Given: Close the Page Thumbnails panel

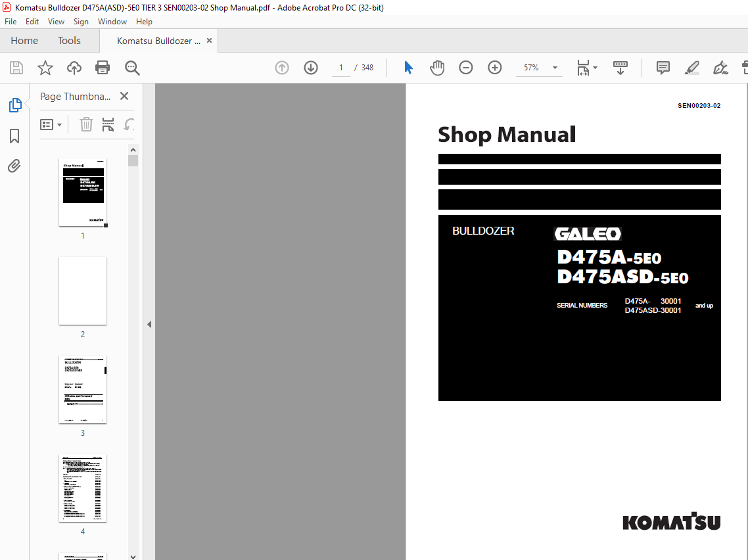Looking at the screenshot, I should [x=124, y=97].
